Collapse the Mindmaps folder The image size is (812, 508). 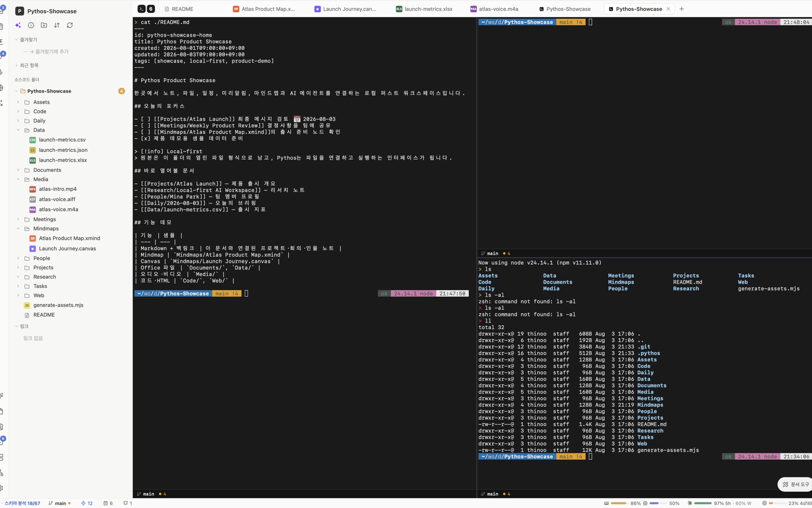[x=18, y=229]
